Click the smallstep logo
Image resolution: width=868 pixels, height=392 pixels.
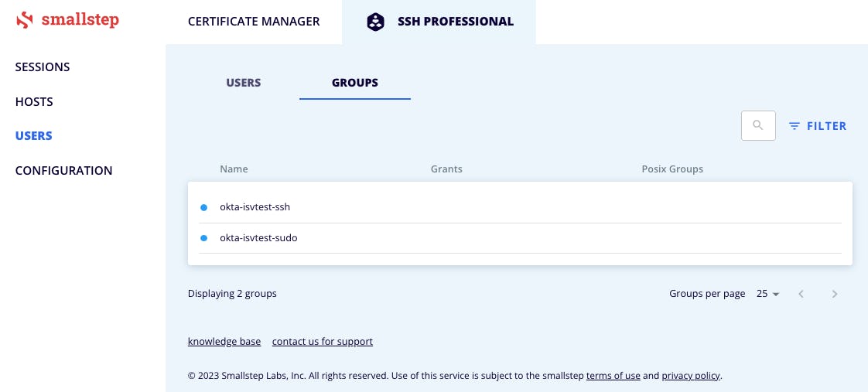coord(67,21)
